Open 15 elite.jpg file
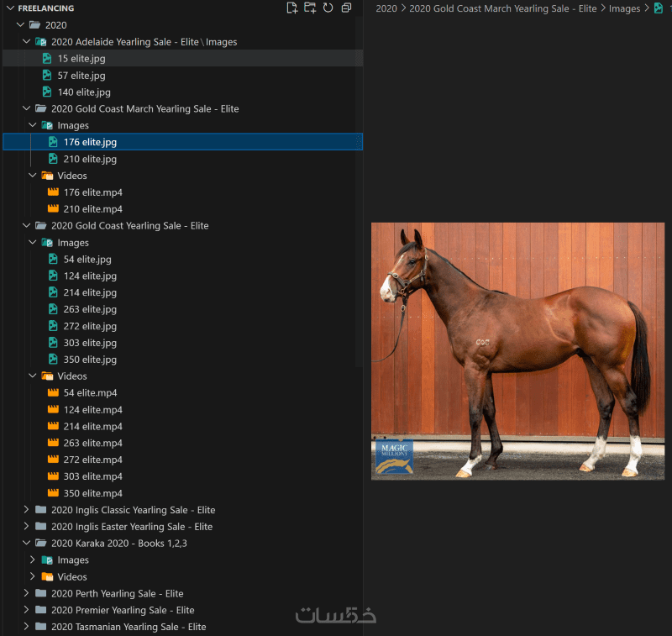This screenshot has height=636, width=672. (182, 58)
